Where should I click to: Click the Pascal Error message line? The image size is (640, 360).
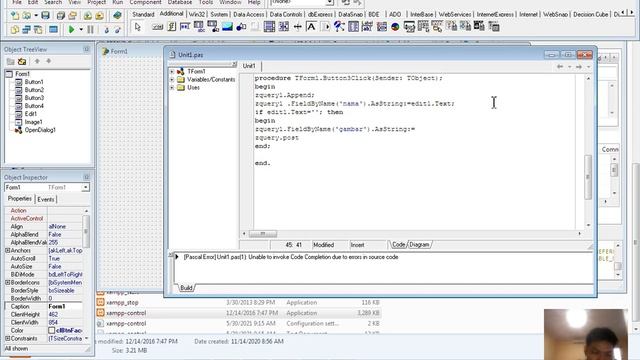(291, 257)
